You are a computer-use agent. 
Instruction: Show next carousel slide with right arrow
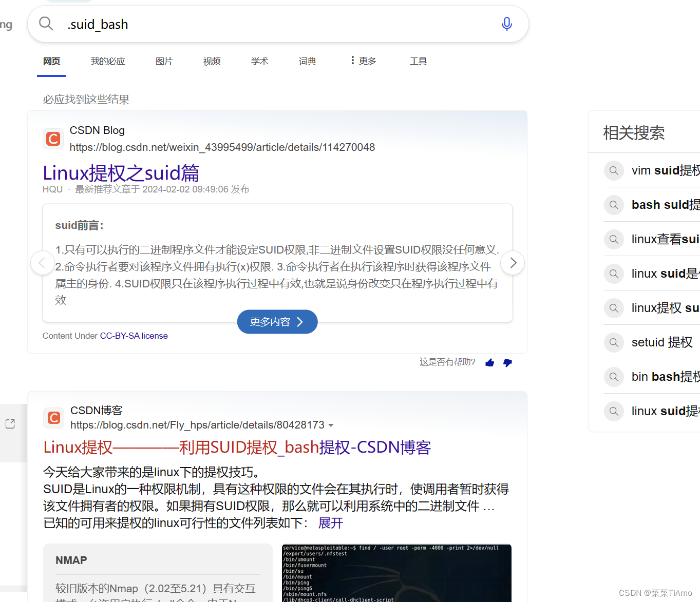click(x=513, y=263)
